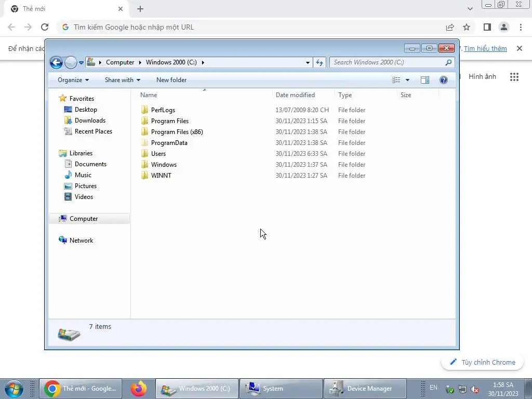Image resolution: width=532 pixels, height=399 pixels.
Task: Dismiss the Chrome info bar with X
Action: click(x=519, y=48)
